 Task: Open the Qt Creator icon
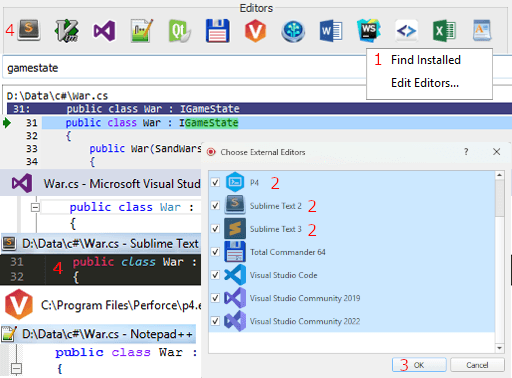[x=180, y=31]
